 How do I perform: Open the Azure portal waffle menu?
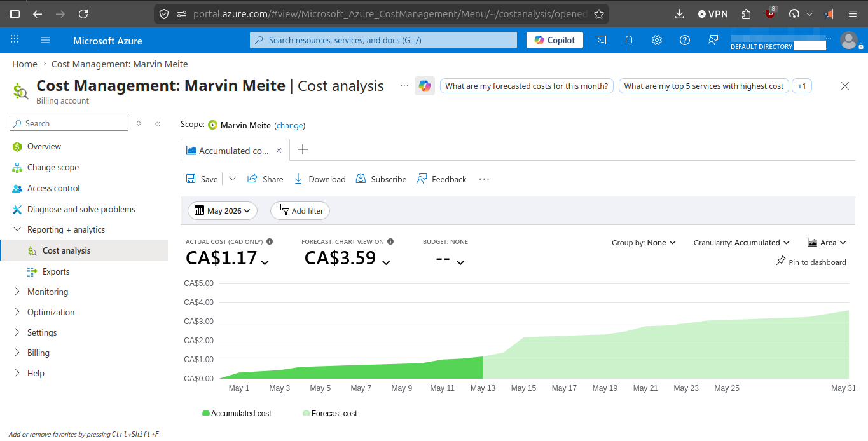coord(15,40)
